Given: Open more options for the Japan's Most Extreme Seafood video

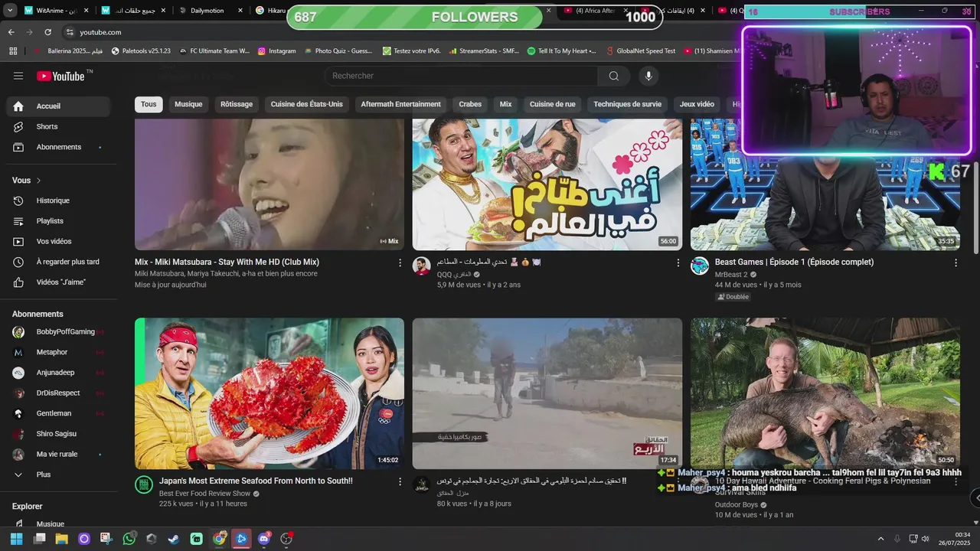Looking at the screenshot, I should pyautogui.click(x=400, y=481).
